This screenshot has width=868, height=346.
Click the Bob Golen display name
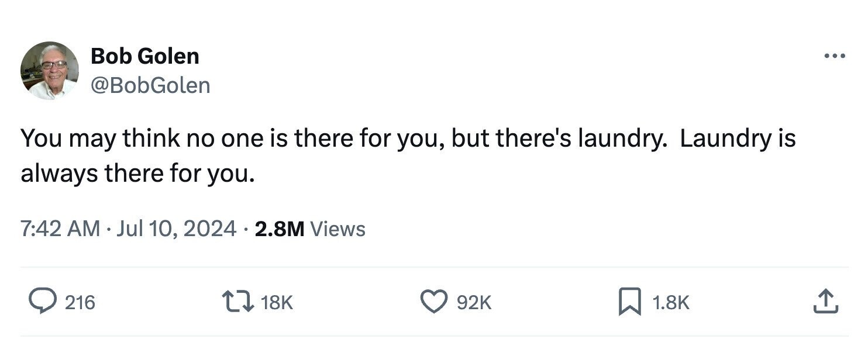pyautogui.click(x=145, y=56)
